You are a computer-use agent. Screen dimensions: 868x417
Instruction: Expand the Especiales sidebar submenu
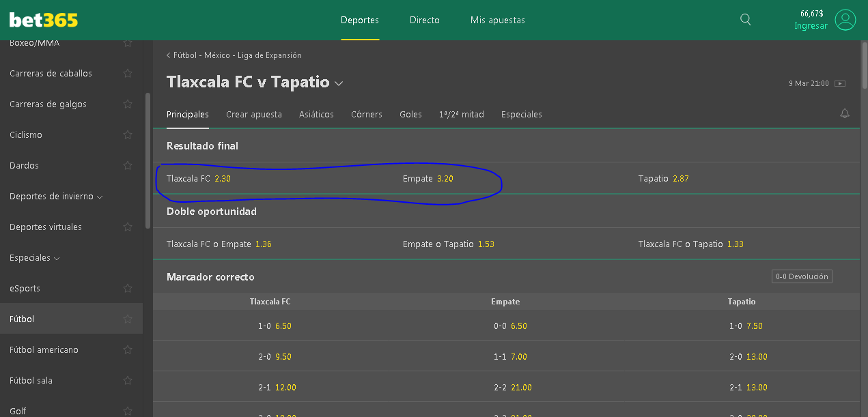coord(57,258)
